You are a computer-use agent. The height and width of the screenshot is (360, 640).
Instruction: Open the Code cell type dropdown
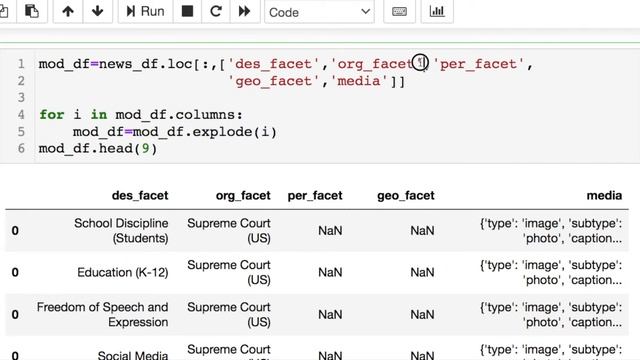click(319, 12)
